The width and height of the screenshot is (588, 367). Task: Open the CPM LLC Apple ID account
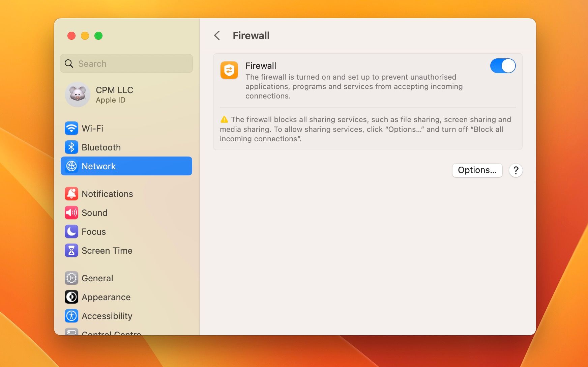pos(114,95)
